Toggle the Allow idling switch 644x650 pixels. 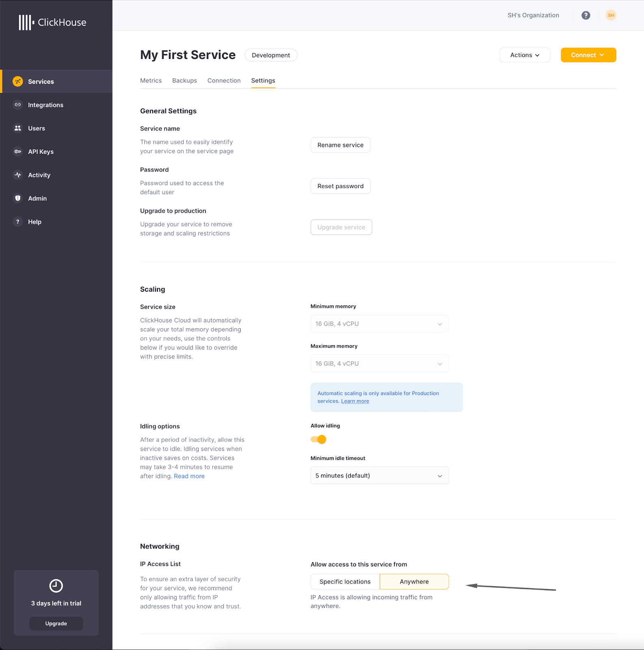(318, 440)
